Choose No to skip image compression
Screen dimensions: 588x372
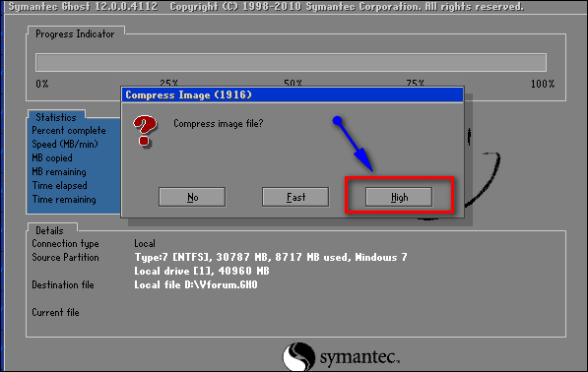coord(192,197)
